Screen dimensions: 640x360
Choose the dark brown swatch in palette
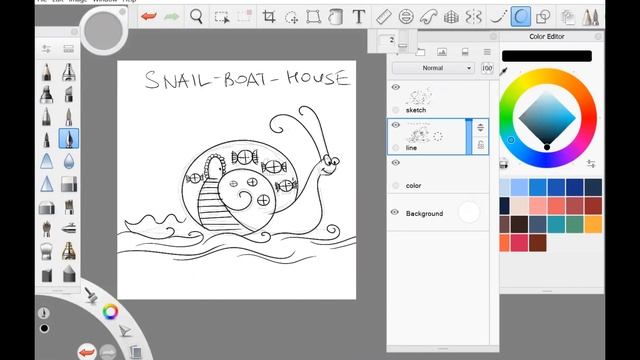click(x=520, y=224)
